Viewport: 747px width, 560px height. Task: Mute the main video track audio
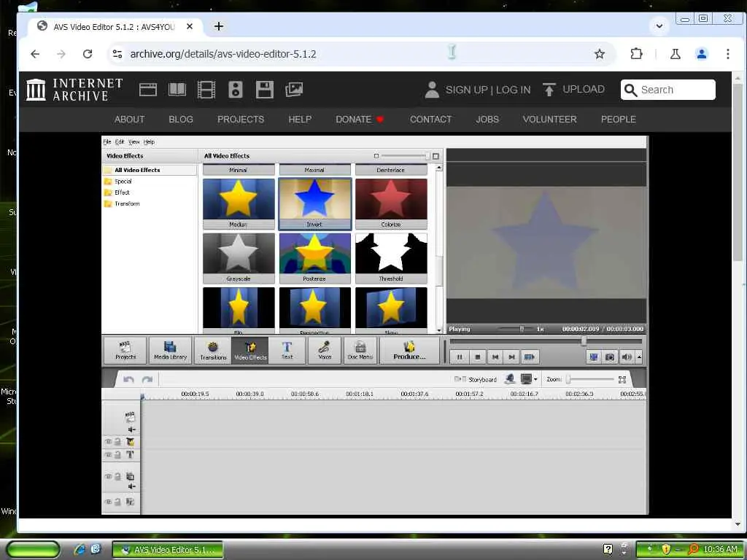[x=131, y=429]
